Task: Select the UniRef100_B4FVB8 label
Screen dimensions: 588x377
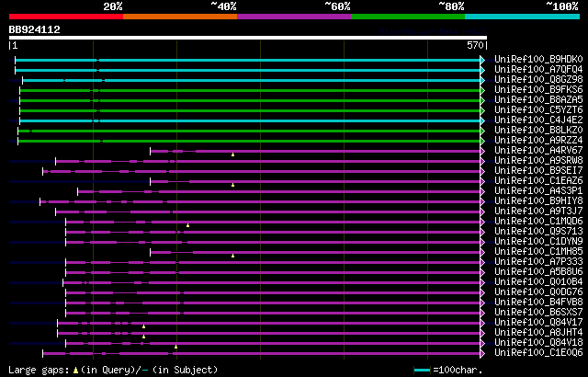Action: [538, 303]
